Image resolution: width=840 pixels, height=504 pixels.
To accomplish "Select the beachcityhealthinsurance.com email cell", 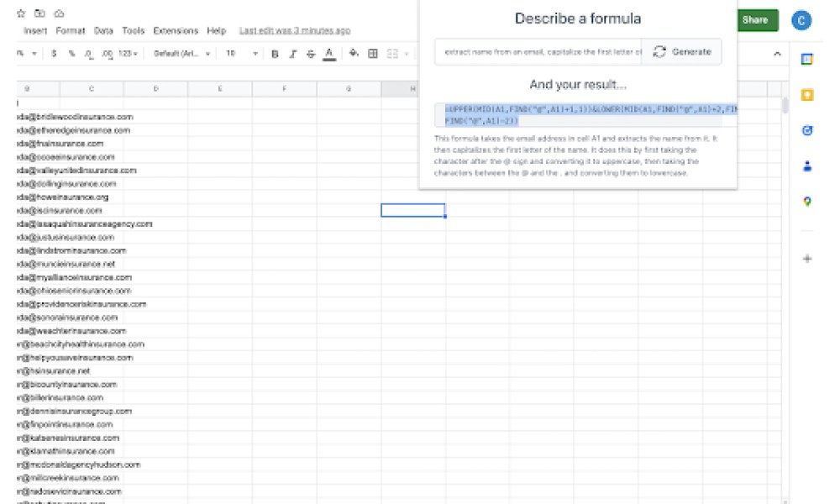I will (x=81, y=344).
